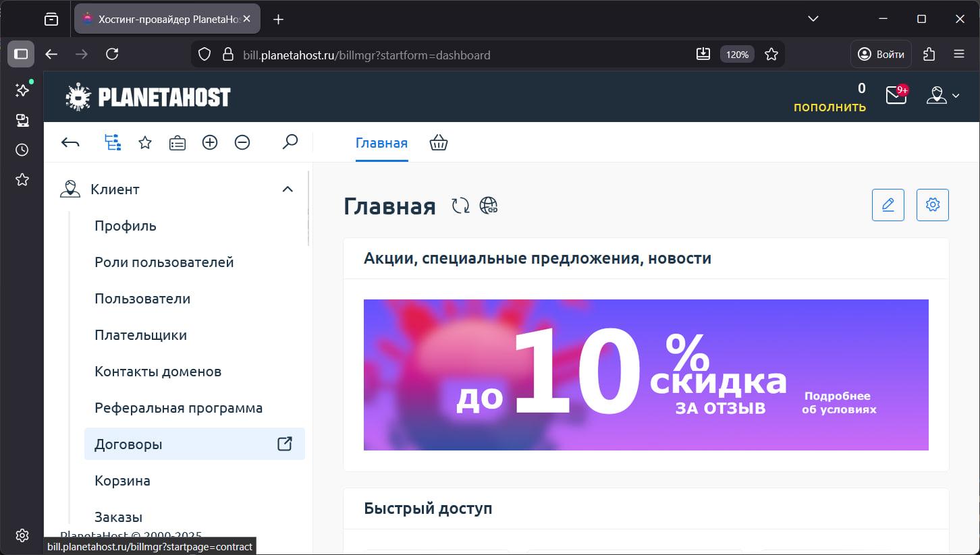Click Подробнее об условиях on the discount banner
The height and width of the screenshot is (555, 980).
coord(839,401)
